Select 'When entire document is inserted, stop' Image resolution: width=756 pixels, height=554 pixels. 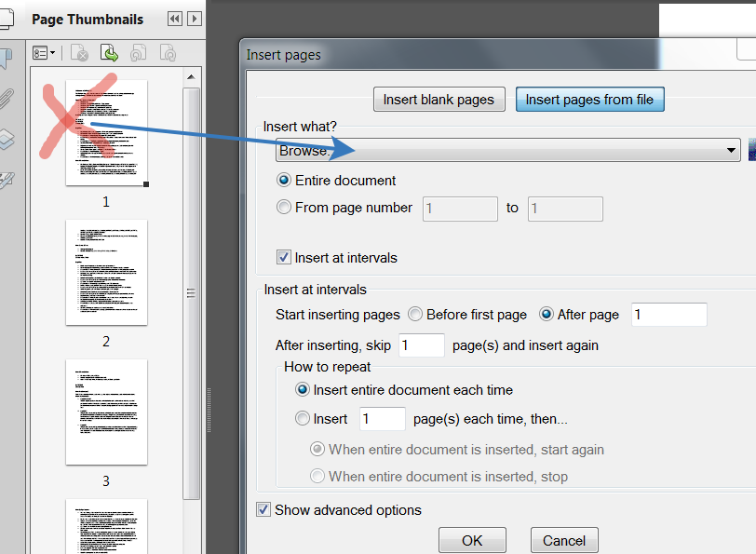click(317, 477)
